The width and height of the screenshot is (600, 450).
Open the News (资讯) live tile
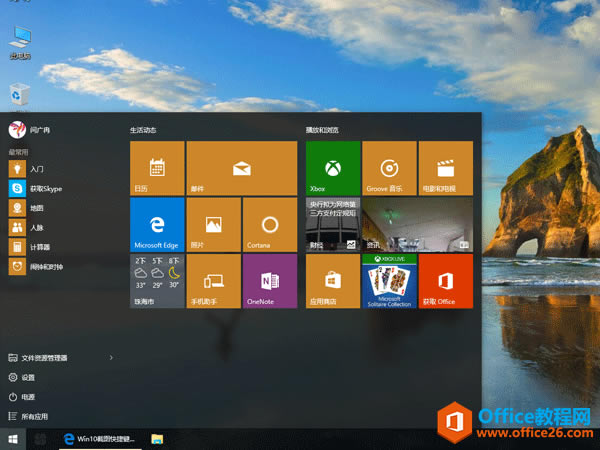417,225
